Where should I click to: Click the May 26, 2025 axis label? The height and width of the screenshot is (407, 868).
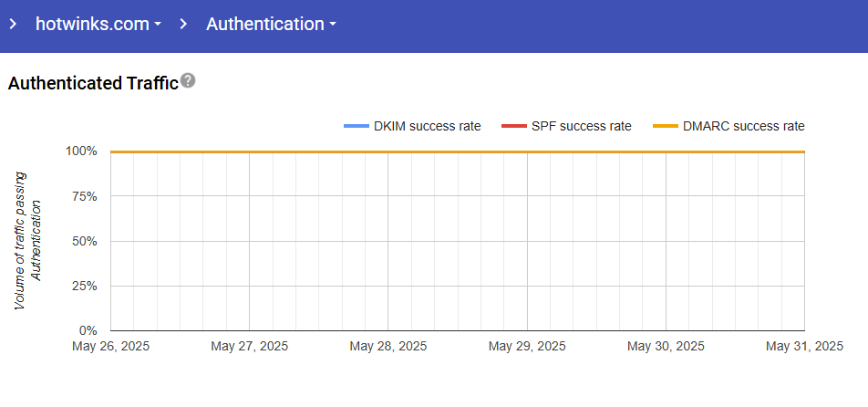110,347
